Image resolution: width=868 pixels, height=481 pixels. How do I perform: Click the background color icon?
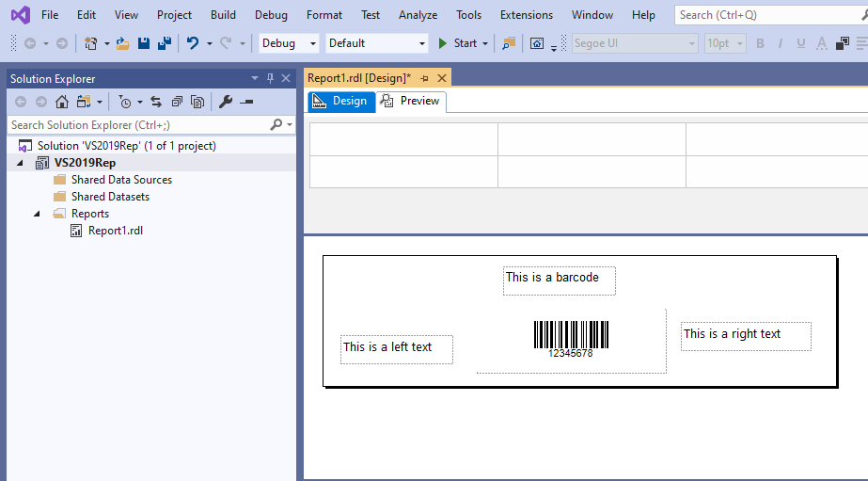click(x=843, y=43)
